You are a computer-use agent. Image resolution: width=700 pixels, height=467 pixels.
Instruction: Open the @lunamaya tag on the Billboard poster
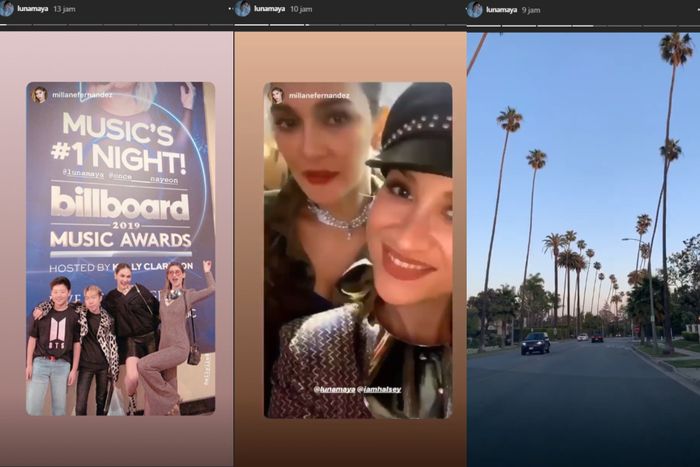coord(82,171)
